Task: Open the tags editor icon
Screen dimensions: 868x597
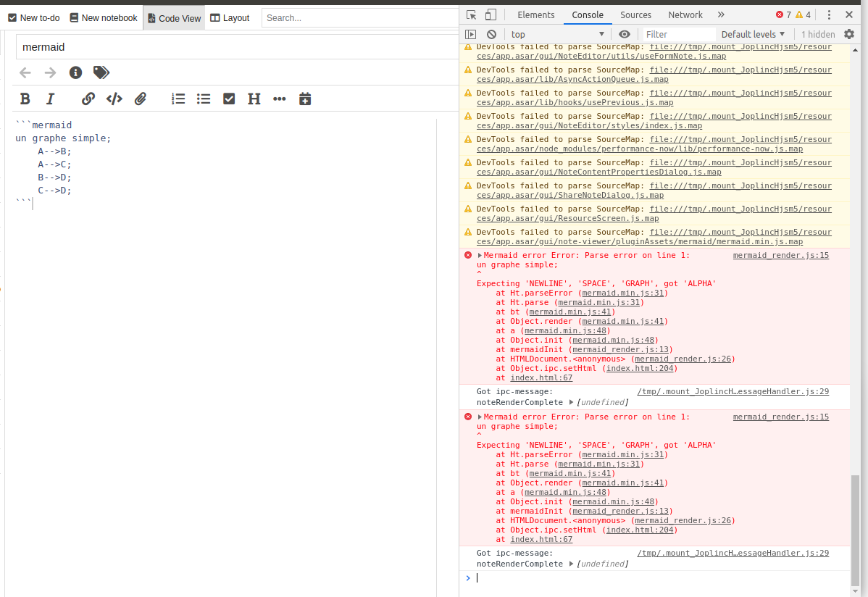Action: pyautogui.click(x=101, y=72)
